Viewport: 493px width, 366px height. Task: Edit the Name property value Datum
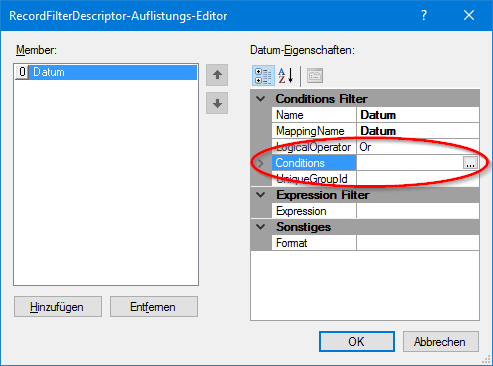(418, 115)
